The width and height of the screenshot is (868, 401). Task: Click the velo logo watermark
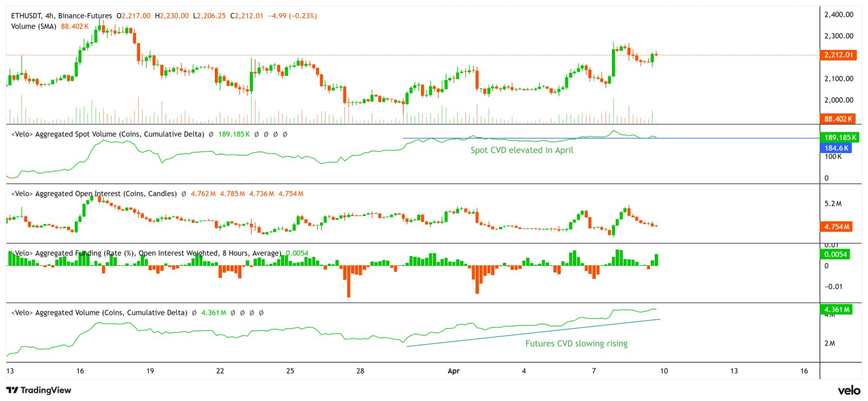pos(848,390)
